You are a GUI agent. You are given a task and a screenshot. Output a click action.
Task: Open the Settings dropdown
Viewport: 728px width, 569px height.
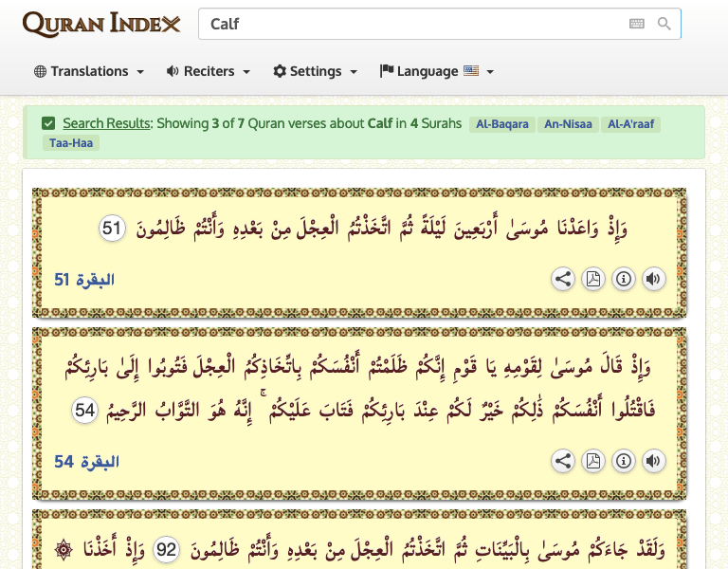click(316, 71)
